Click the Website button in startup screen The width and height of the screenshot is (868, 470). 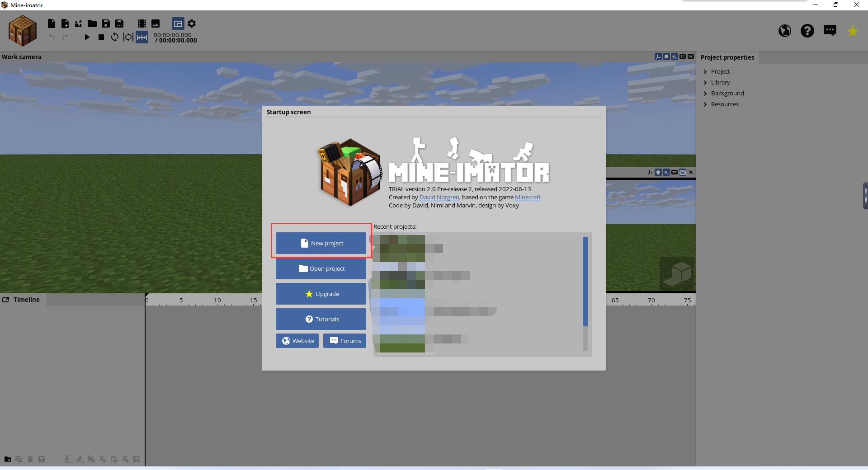point(297,341)
